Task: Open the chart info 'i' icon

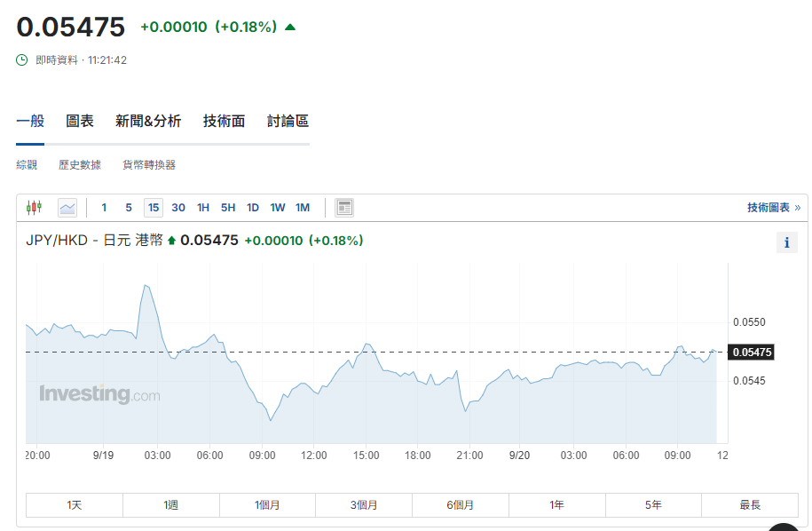Action: 786,242
